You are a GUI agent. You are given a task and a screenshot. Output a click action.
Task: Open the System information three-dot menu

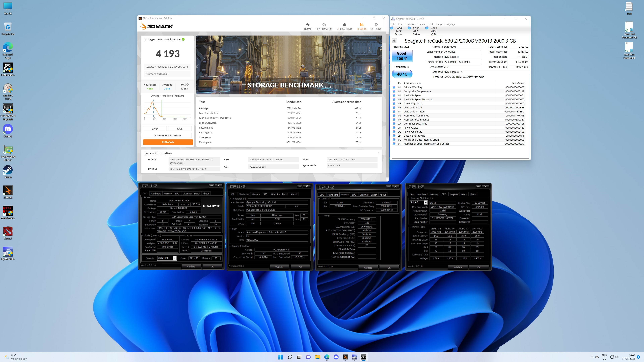tap(379, 153)
